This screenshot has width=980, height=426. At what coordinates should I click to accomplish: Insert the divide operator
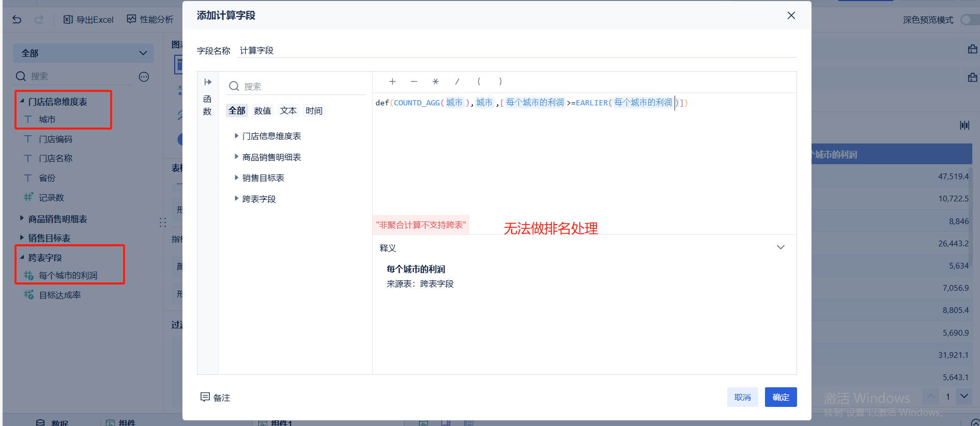457,82
